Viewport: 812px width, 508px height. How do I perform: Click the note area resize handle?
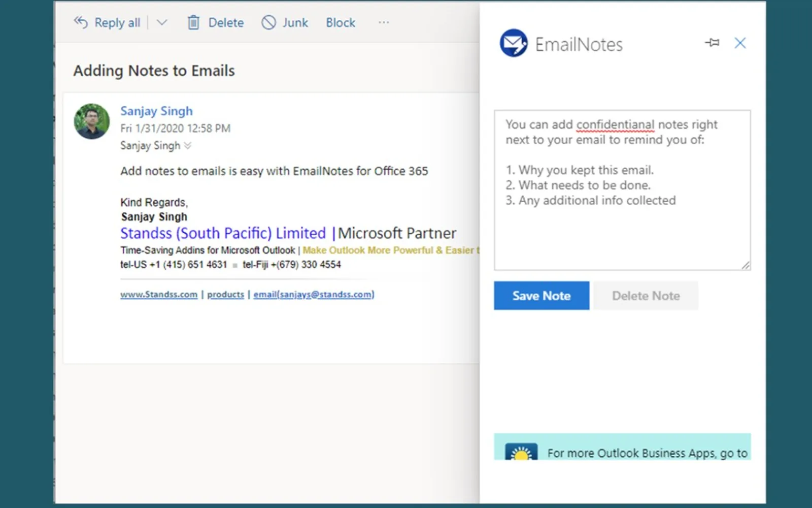[746, 265]
